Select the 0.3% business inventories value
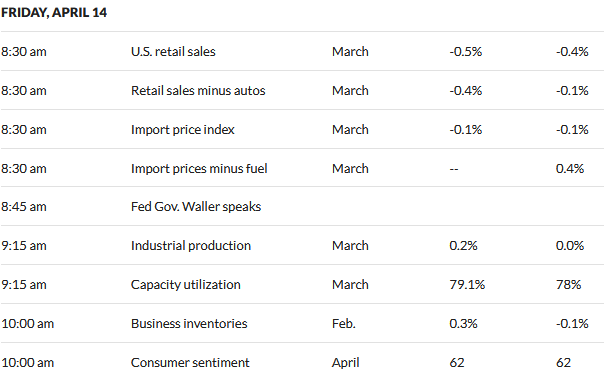The width and height of the screenshot is (604, 376). [x=463, y=324]
